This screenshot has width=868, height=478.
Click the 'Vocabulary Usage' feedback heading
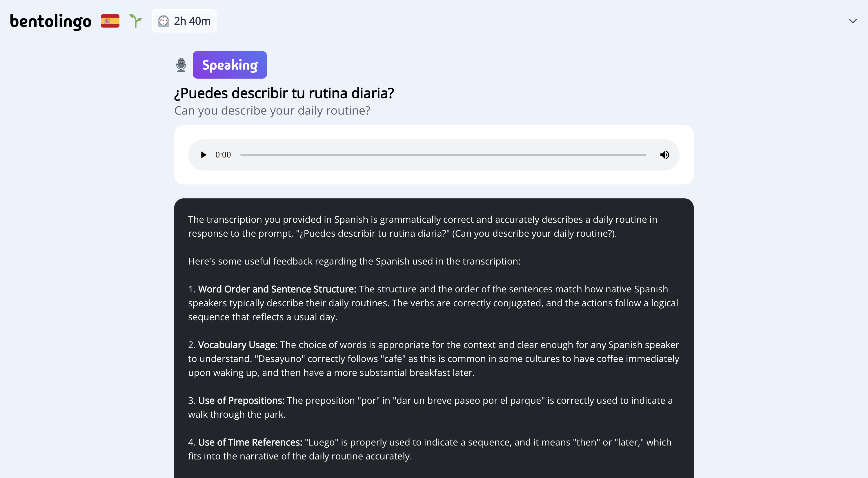tap(237, 345)
